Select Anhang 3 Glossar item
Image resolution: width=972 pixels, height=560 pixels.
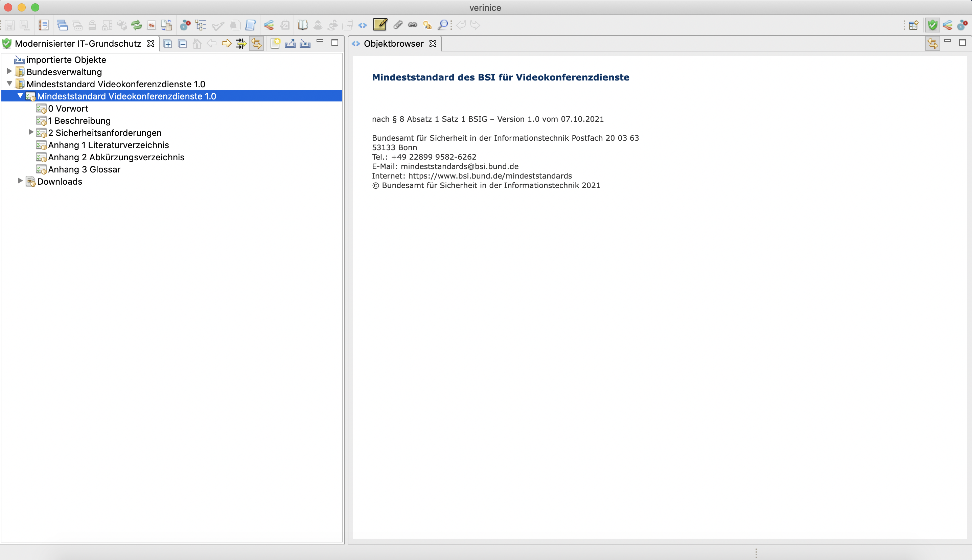coord(84,170)
